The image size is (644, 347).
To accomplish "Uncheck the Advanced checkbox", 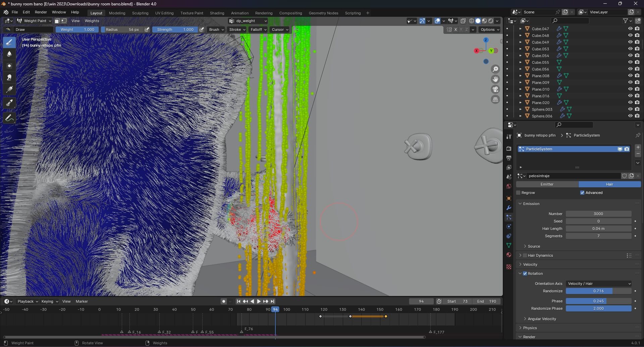I will (582, 193).
